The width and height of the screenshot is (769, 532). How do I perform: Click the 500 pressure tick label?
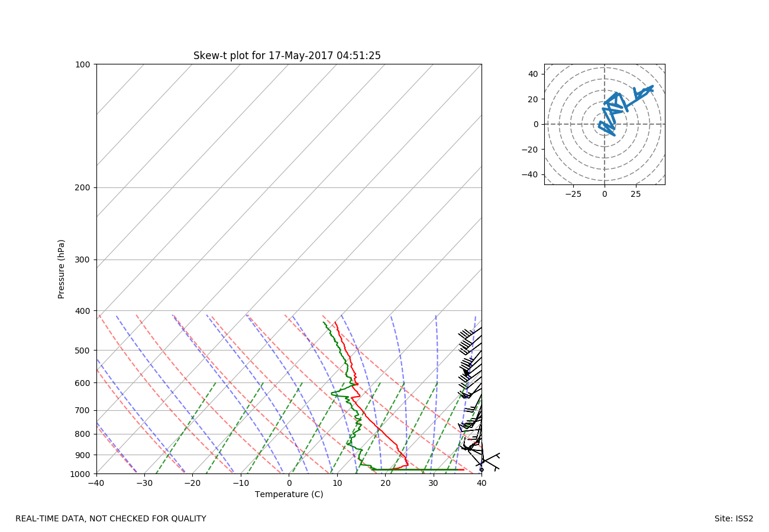tap(83, 351)
